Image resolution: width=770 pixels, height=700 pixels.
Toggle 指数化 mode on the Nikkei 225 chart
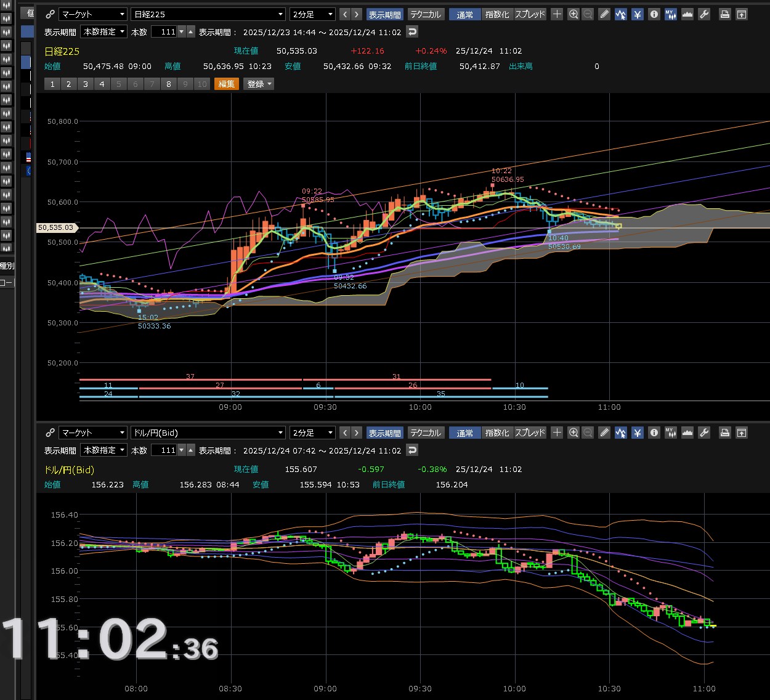[496, 14]
